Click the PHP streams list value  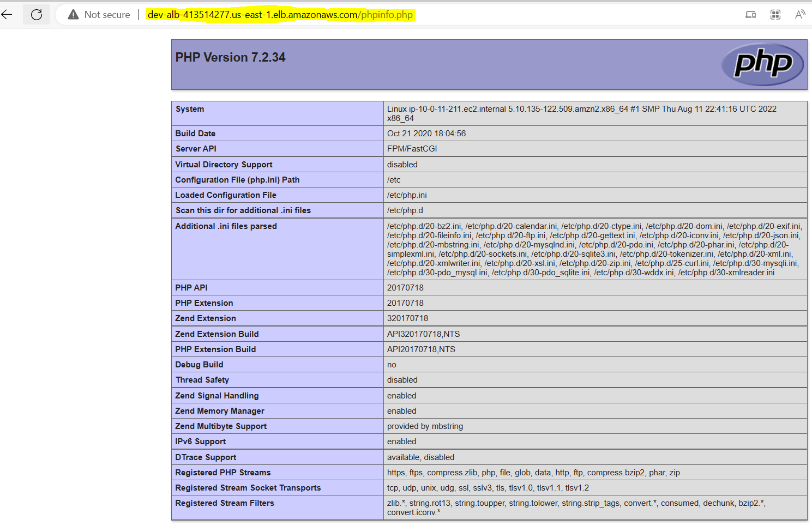tap(533, 473)
